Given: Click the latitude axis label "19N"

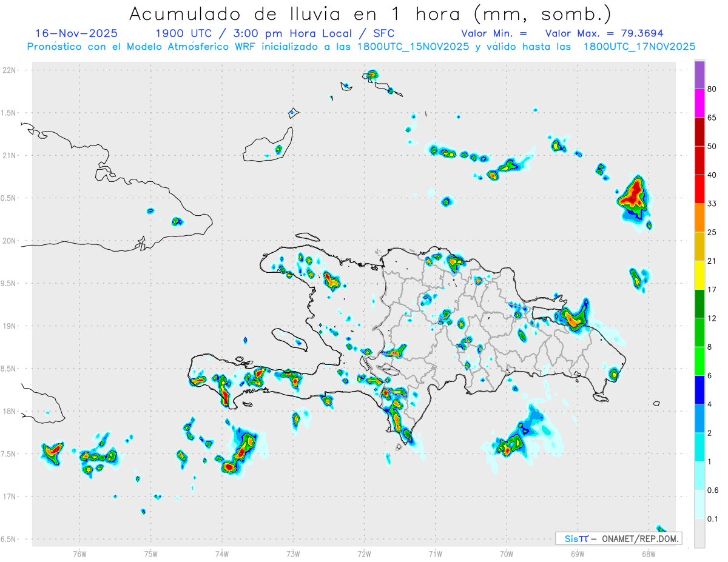Looking at the screenshot, I should (x=10, y=326).
